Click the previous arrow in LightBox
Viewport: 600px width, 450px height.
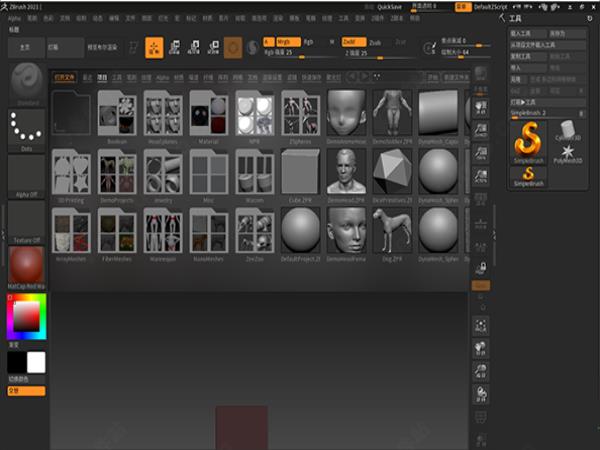351,77
